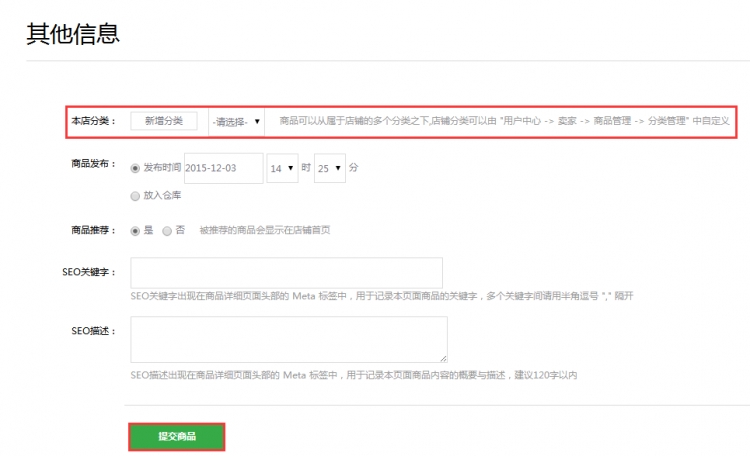Choose 否 for 商品推荐
The width and height of the screenshot is (750, 456).
tap(167, 231)
